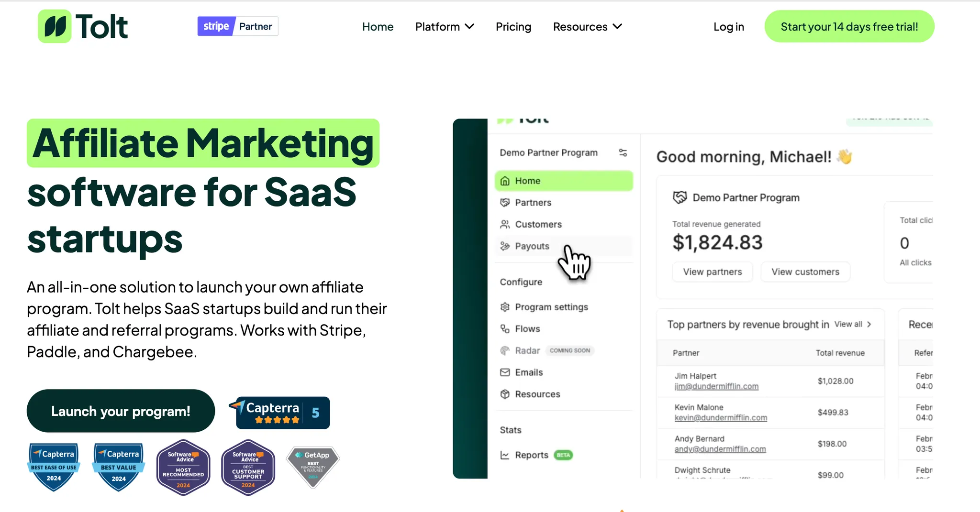
Task: Click the $1,028.00 revenue cell
Action: (x=835, y=381)
